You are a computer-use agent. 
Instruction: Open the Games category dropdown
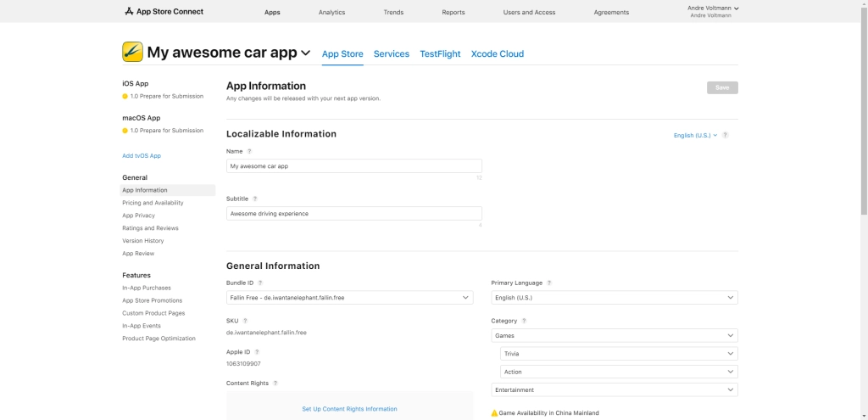pos(615,335)
